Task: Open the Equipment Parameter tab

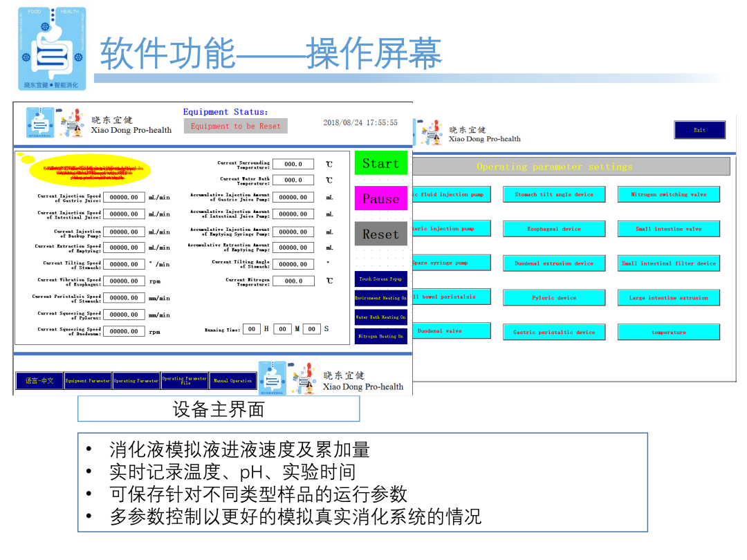Action: tap(88, 380)
